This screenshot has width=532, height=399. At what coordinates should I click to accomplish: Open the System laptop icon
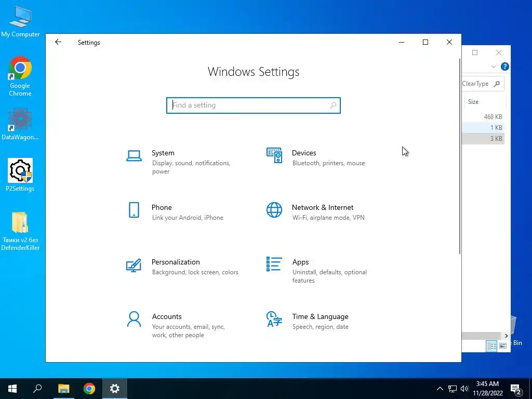(x=134, y=156)
